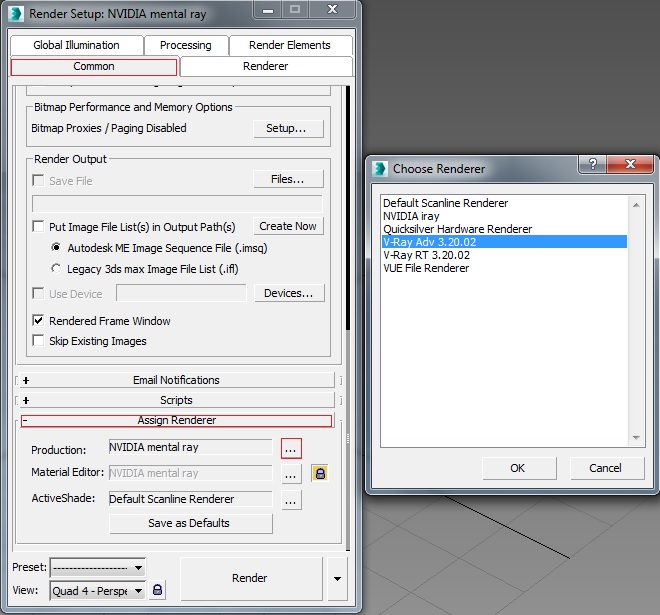Toggle the Use Device checkbox
The width and height of the screenshot is (660, 615).
(x=38, y=293)
